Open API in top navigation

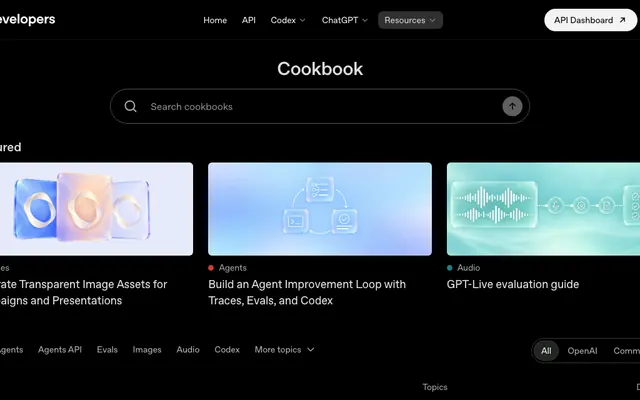point(249,20)
